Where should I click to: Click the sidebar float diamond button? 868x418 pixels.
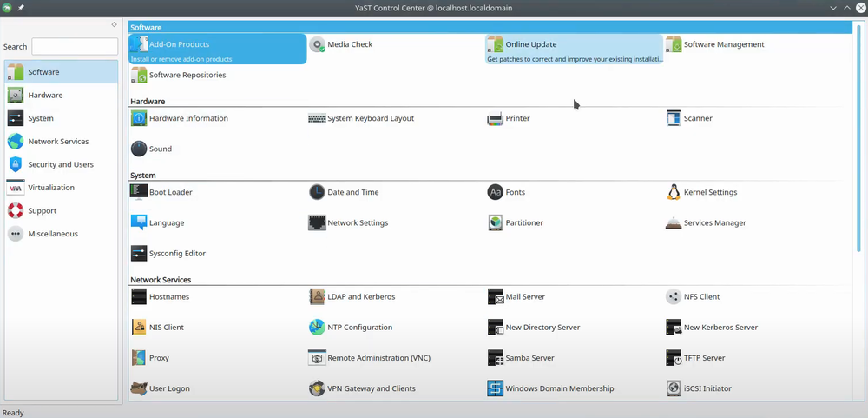[x=114, y=24]
